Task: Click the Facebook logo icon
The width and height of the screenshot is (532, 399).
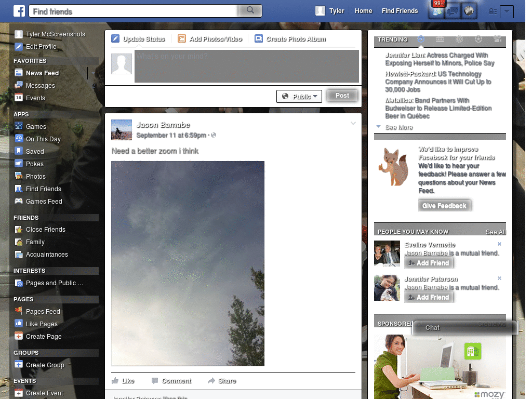Action: [x=19, y=11]
